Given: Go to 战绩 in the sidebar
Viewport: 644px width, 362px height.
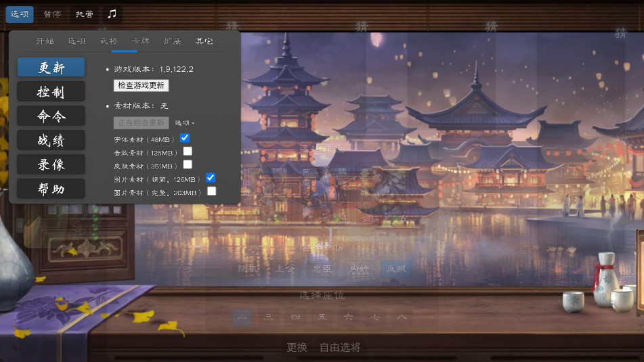Looking at the screenshot, I should [51, 140].
